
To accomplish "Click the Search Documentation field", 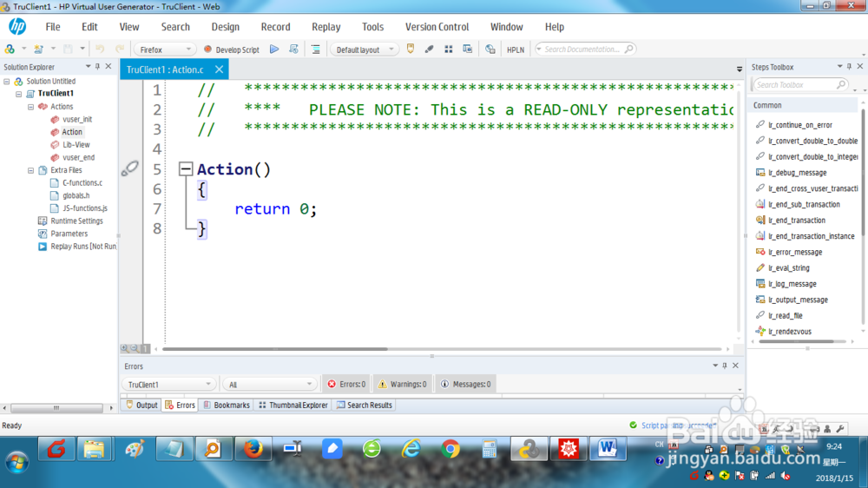I will [x=585, y=49].
